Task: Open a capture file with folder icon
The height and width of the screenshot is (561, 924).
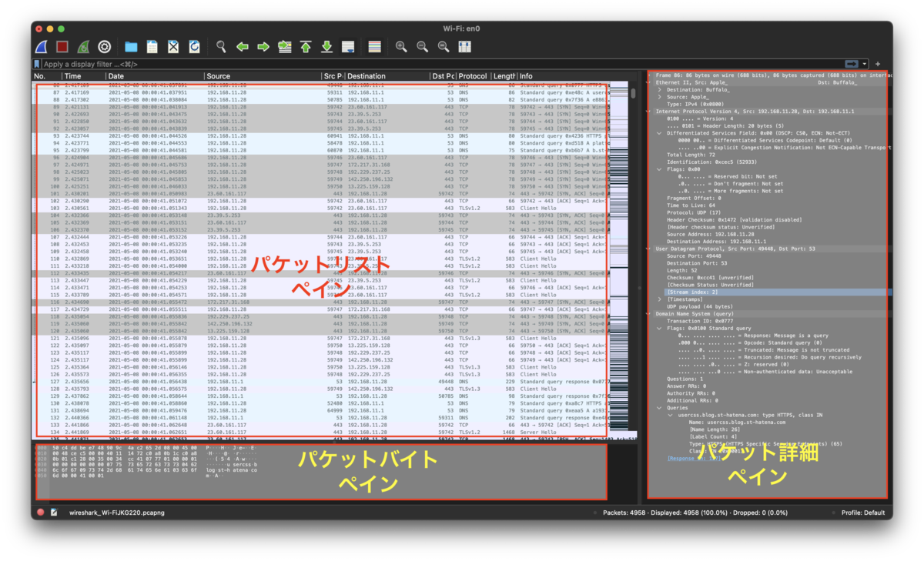Action: pos(131,47)
